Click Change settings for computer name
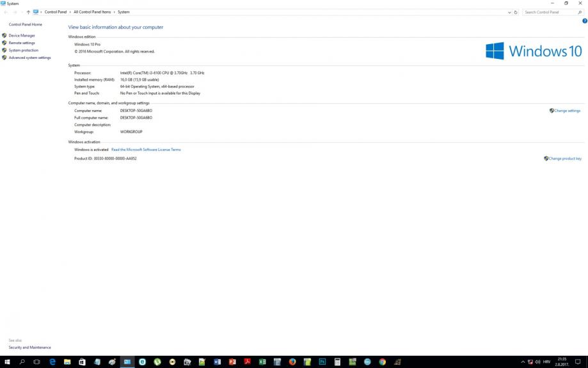 click(x=567, y=111)
